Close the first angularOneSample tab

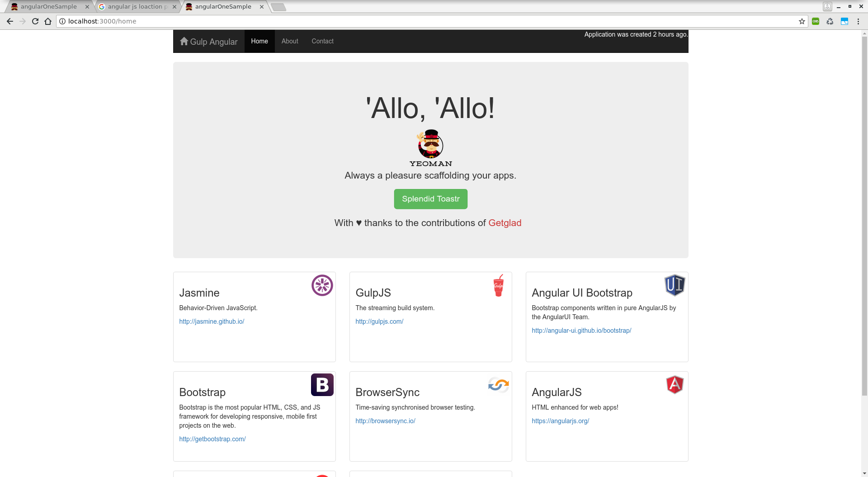pyautogui.click(x=87, y=7)
